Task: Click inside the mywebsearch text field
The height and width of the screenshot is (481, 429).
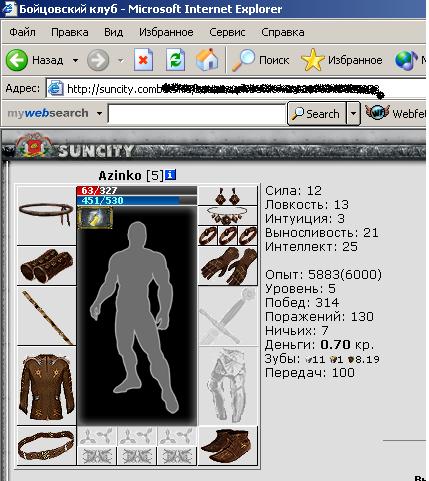Action: (197, 114)
